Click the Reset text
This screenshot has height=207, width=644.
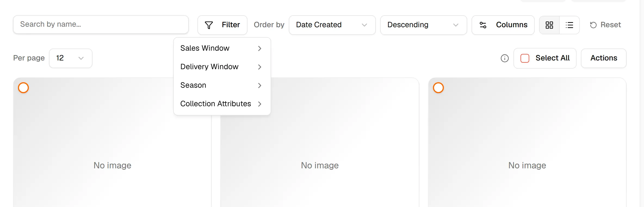pos(611,25)
